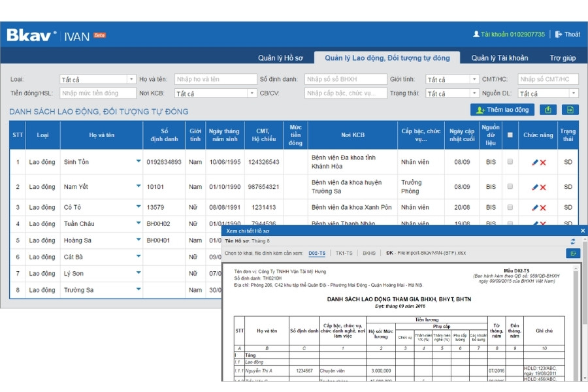Select the TK1-TS form tab

pos(344,253)
